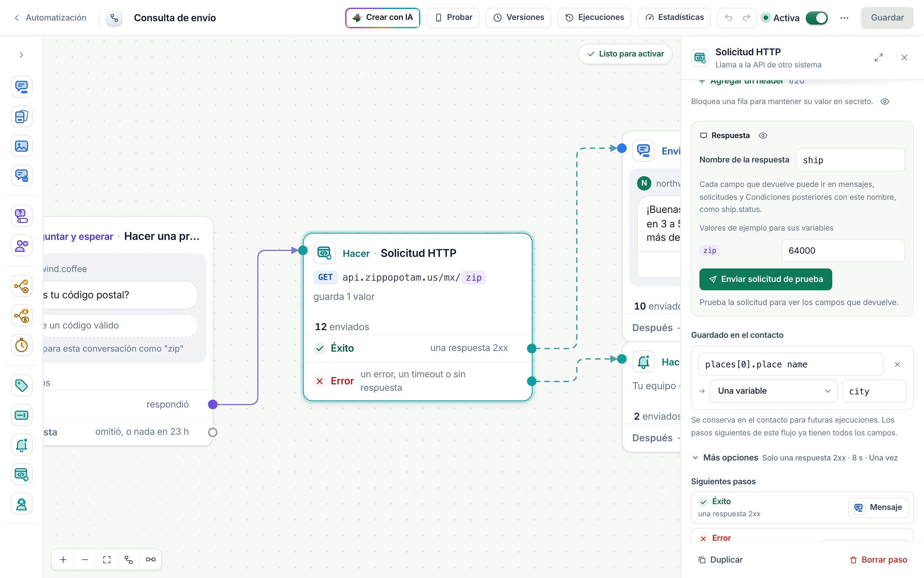The height and width of the screenshot is (578, 924).
Task: Select the notify bell block in sidebar
Action: [x=21, y=445]
